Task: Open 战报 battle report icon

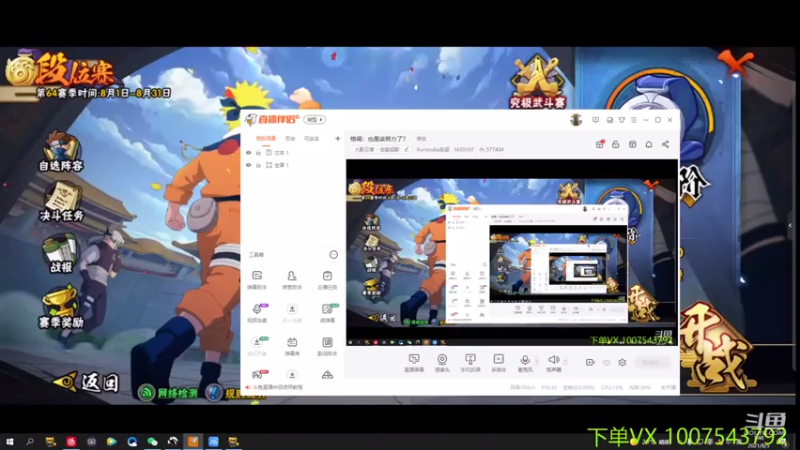Action: coord(61,253)
